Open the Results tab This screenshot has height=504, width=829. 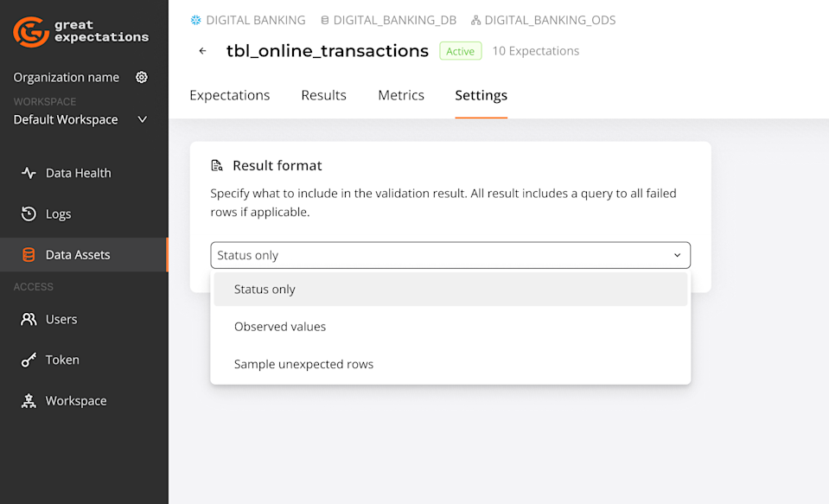(323, 95)
